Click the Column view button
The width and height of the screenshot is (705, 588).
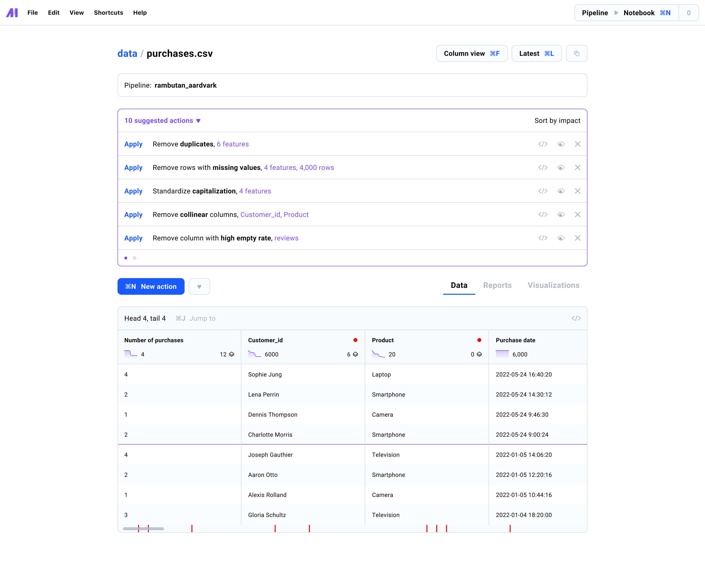471,53
